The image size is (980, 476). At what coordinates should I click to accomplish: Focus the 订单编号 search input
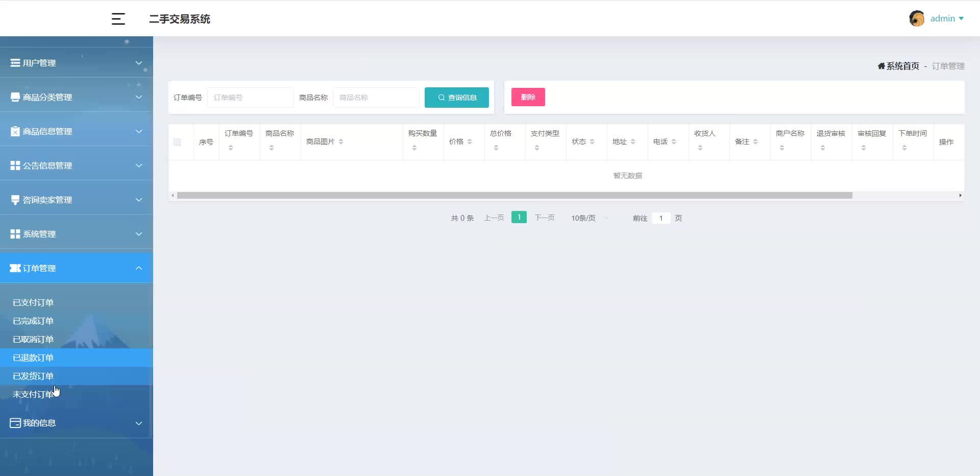251,98
